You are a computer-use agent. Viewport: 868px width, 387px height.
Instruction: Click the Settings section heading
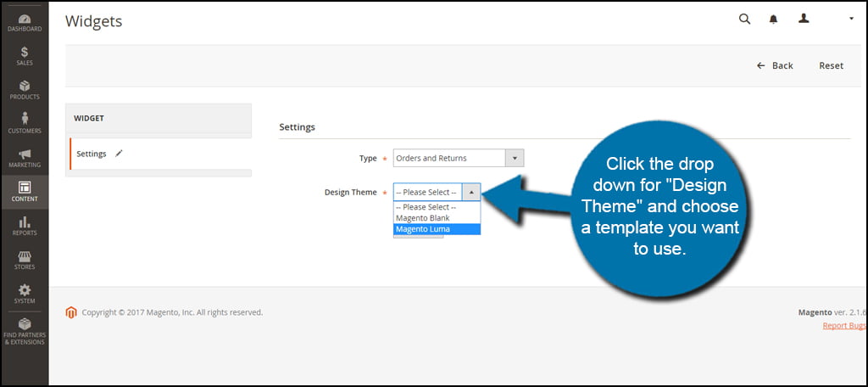click(x=297, y=127)
